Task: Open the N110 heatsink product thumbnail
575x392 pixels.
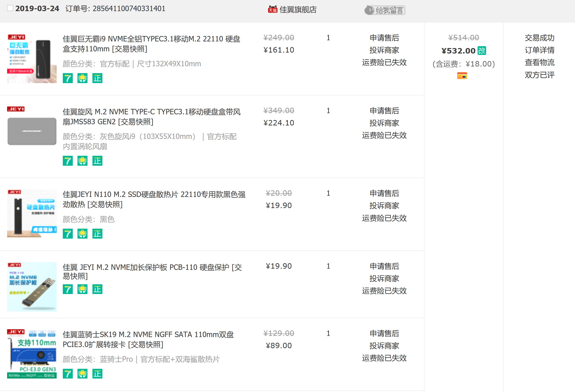Action: [32, 214]
